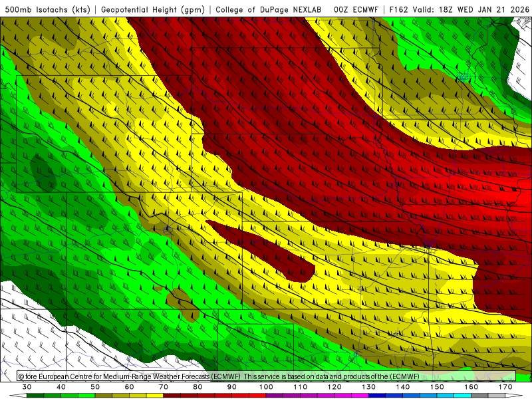Click the legend value 60

click(x=129, y=387)
